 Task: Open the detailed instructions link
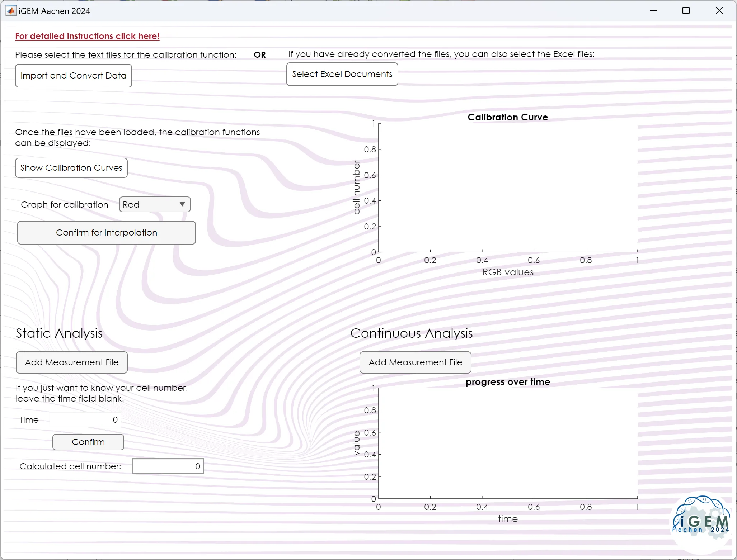click(x=87, y=36)
